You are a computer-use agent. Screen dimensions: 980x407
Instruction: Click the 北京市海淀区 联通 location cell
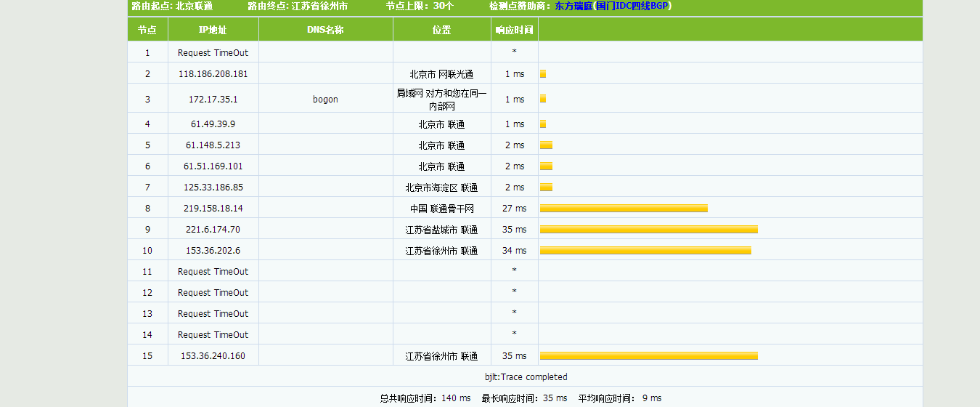click(441, 188)
